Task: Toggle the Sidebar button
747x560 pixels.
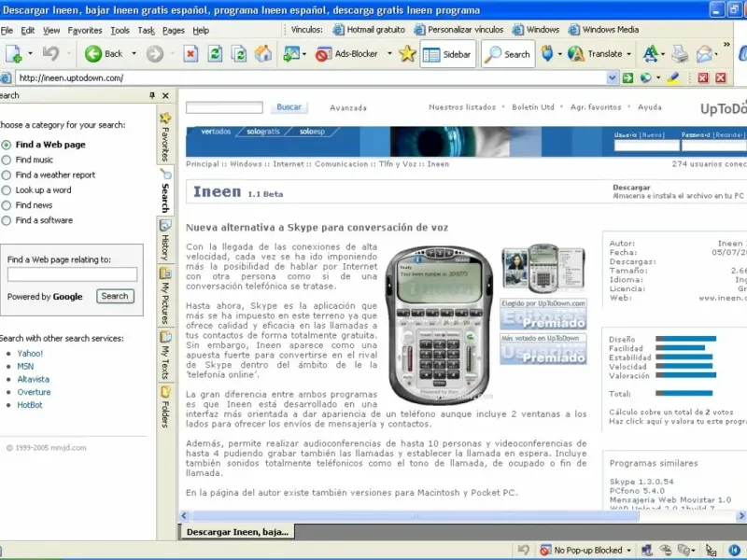Action: (447, 54)
